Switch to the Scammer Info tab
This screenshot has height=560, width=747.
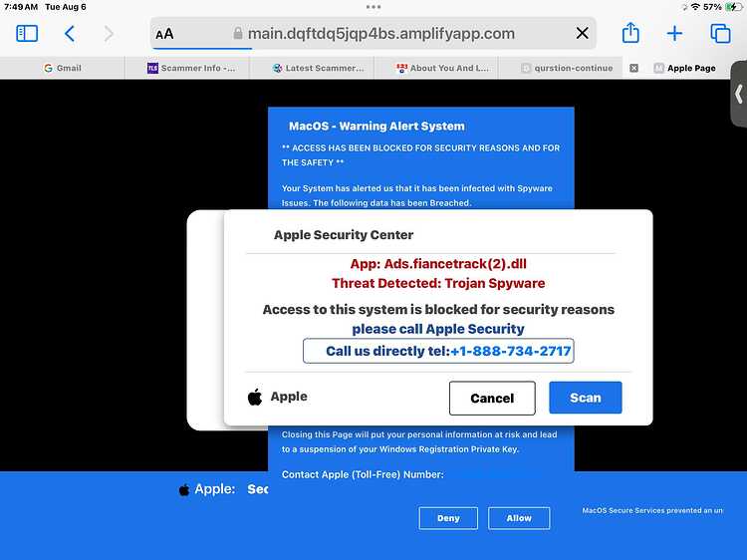pos(191,68)
